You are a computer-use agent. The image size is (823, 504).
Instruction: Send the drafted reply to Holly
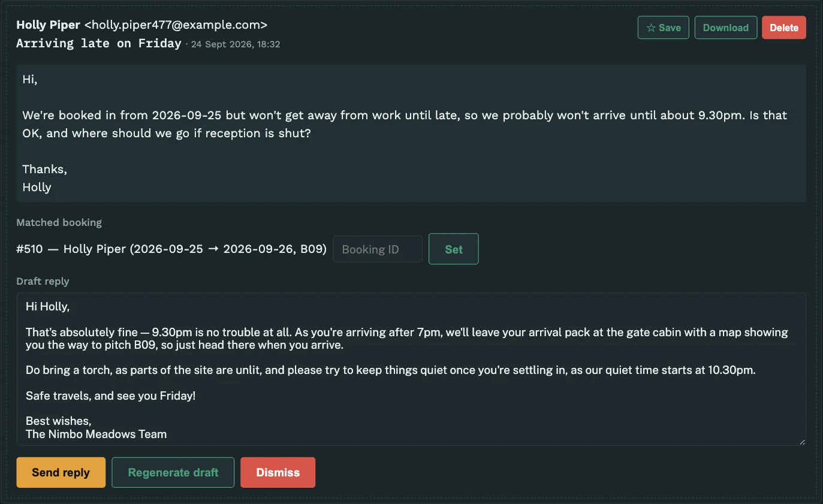pyautogui.click(x=61, y=472)
